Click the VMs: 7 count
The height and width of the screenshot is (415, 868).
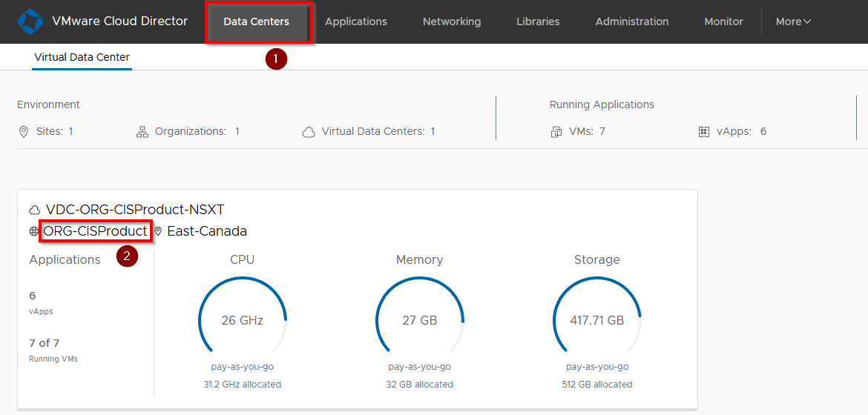pyautogui.click(x=587, y=132)
